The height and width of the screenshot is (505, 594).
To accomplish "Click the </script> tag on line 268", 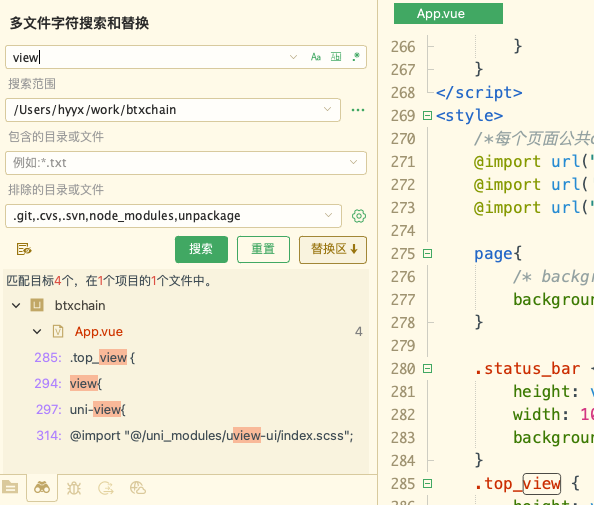I will [479, 93].
